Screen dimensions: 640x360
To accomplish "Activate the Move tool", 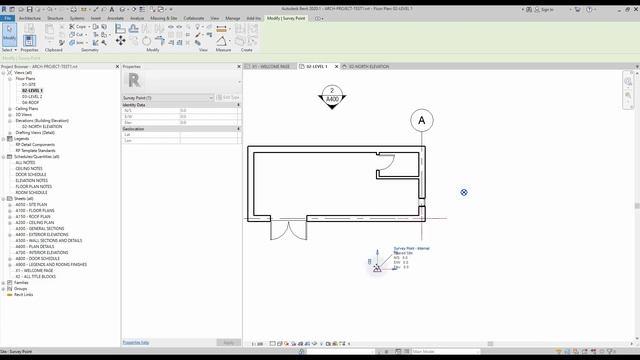I will (120, 40).
